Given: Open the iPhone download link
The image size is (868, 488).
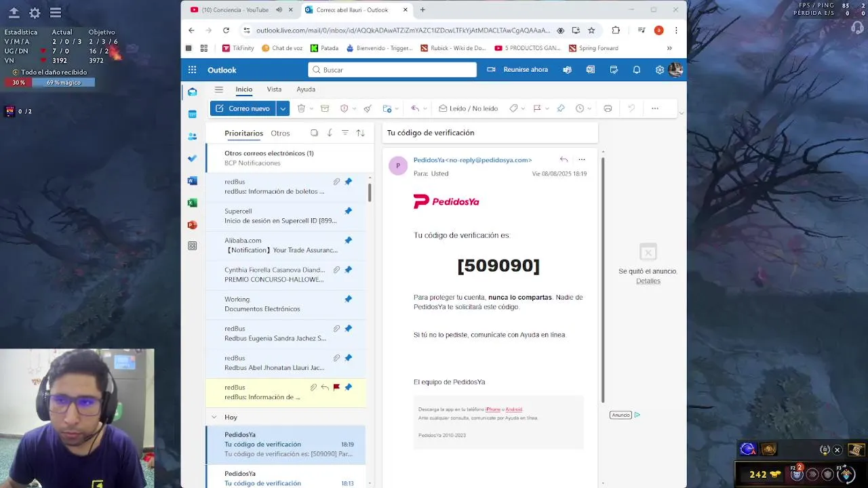Looking at the screenshot, I should coord(493,409).
